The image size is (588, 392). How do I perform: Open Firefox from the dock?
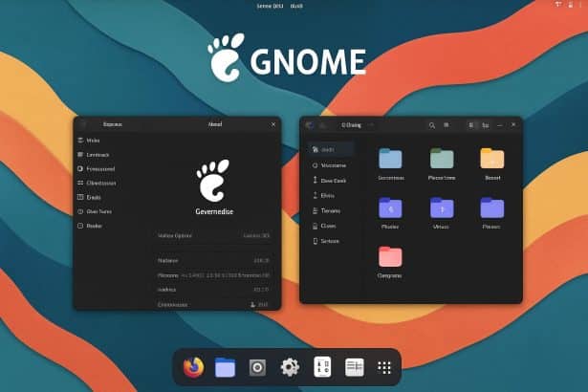(194, 367)
